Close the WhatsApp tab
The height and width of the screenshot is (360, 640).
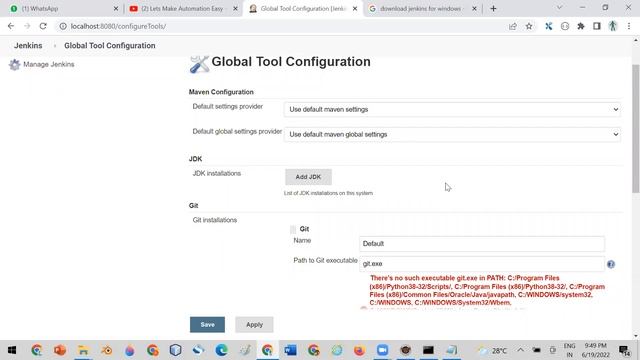pyautogui.click(x=116, y=9)
